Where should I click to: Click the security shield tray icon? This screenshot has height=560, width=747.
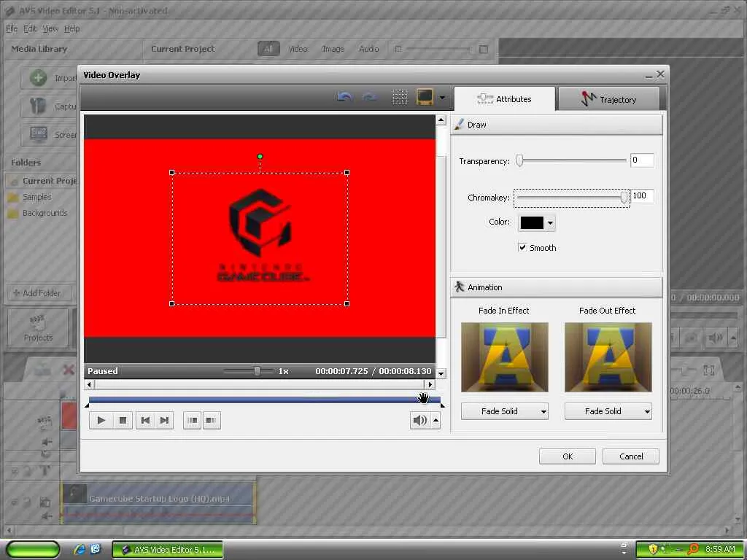[x=653, y=549]
